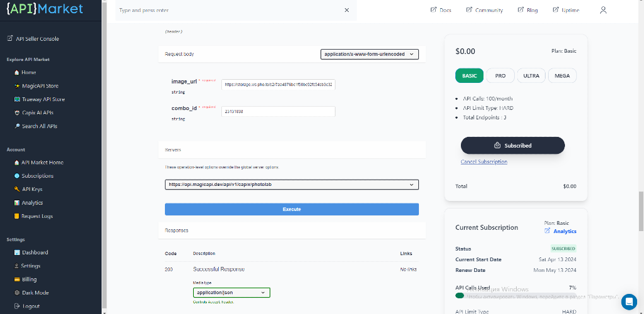Open the chat support bubble
This screenshot has height=314, width=644.
[628, 302]
